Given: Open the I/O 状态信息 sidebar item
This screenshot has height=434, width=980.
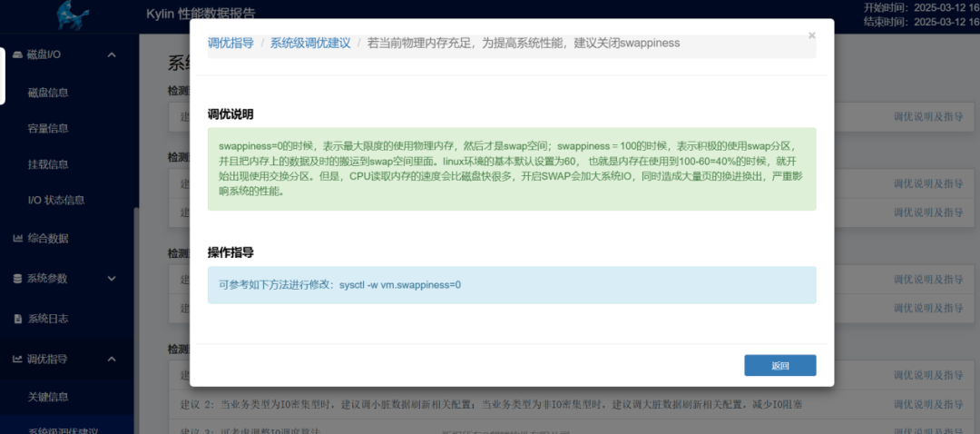Looking at the screenshot, I should [x=56, y=200].
